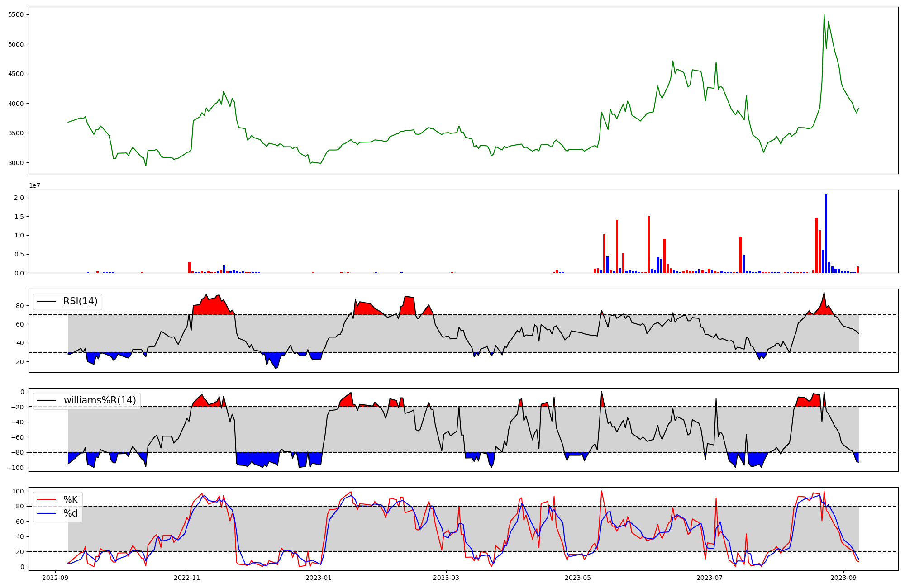The height and width of the screenshot is (588, 905).
Task: Click the highest peak of the green price line
Action: 824,15
